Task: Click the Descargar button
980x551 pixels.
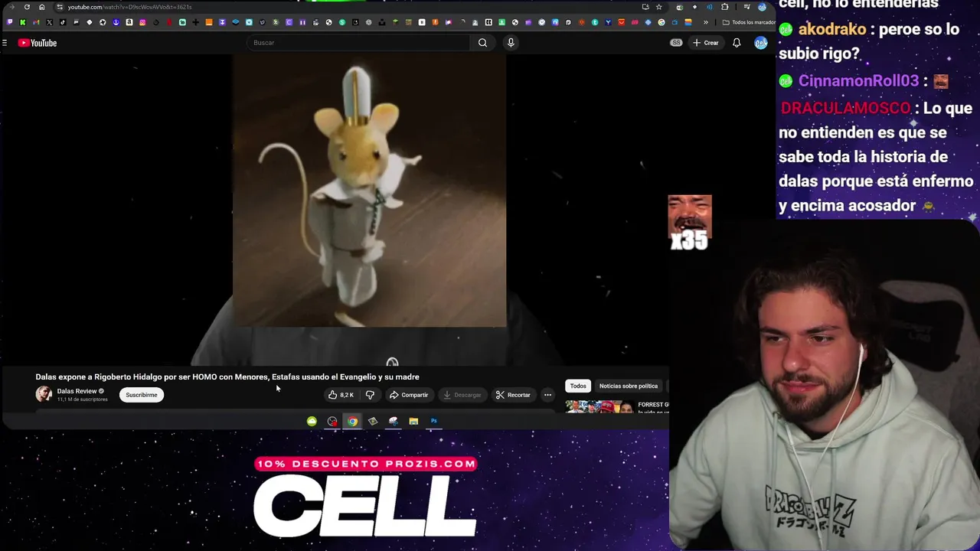Action: point(462,395)
